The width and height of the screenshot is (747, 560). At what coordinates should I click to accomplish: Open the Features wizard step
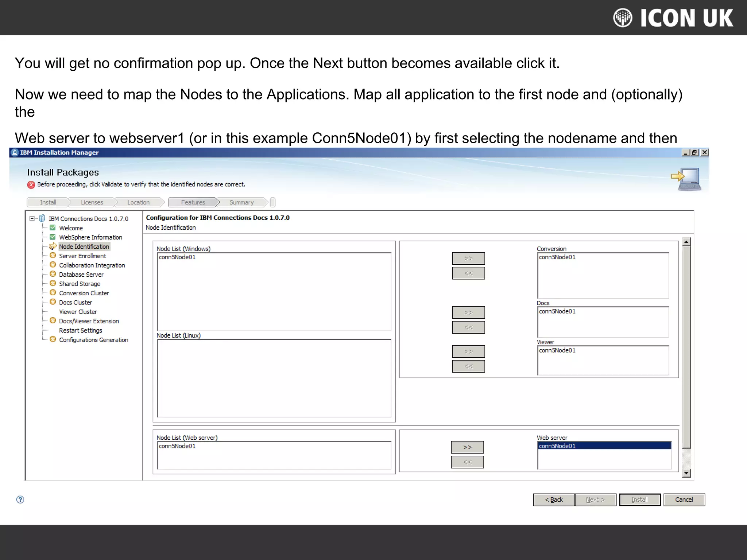tap(193, 202)
